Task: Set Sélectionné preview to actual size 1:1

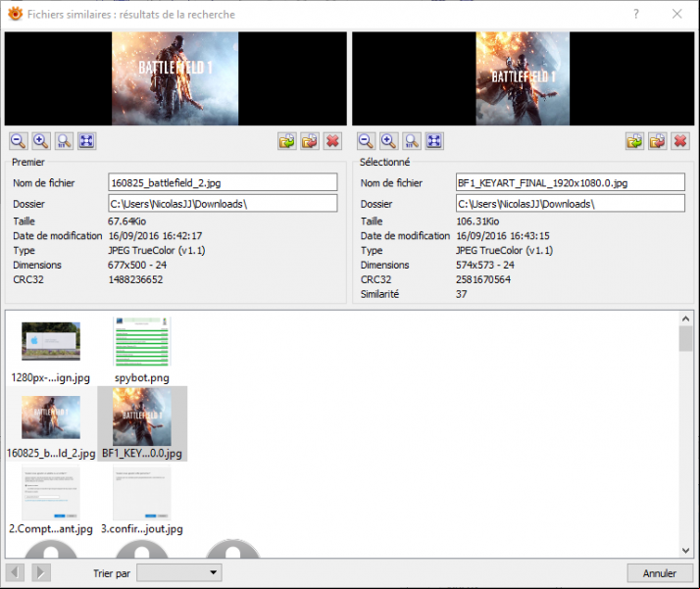Action: 412,141
